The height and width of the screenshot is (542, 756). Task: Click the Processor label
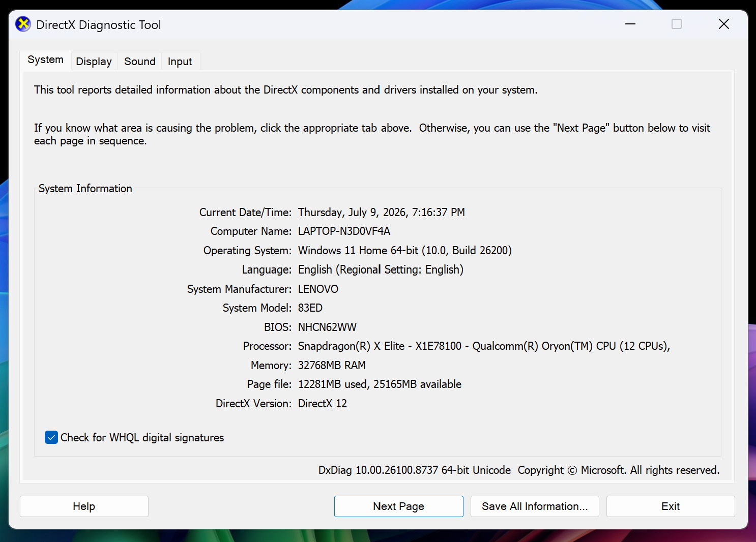coord(267,346)
